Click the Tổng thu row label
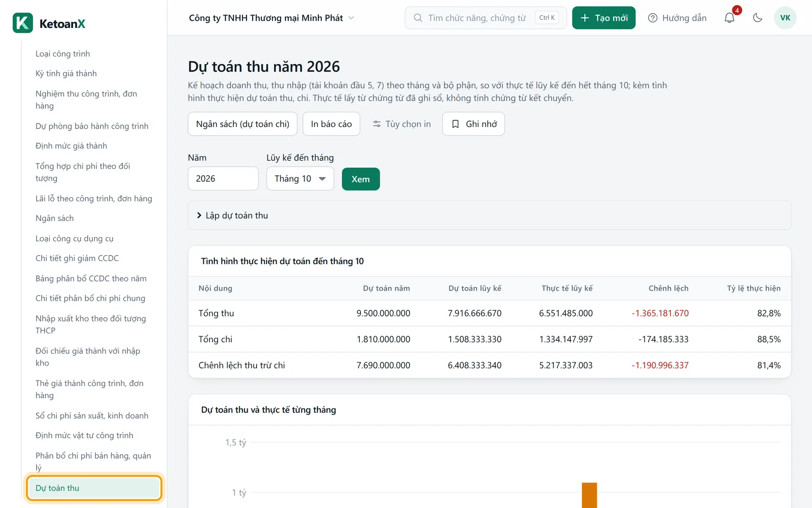The height and width of the screenshot is (508, 812). (216, 313)
